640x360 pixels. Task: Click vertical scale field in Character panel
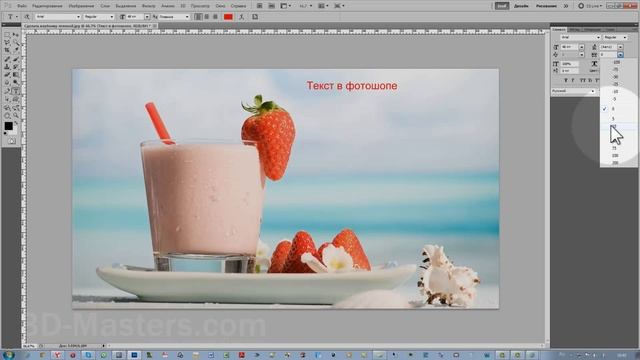(570, 64)
